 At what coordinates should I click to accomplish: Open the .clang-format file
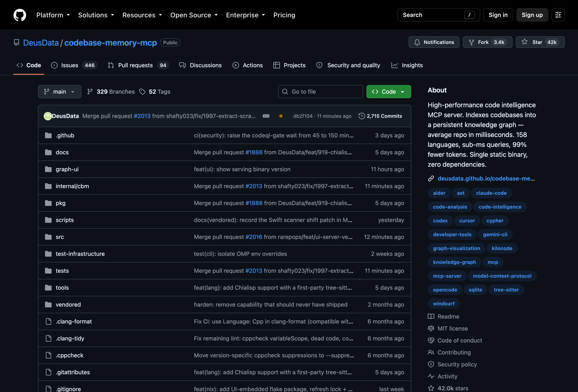74,321
